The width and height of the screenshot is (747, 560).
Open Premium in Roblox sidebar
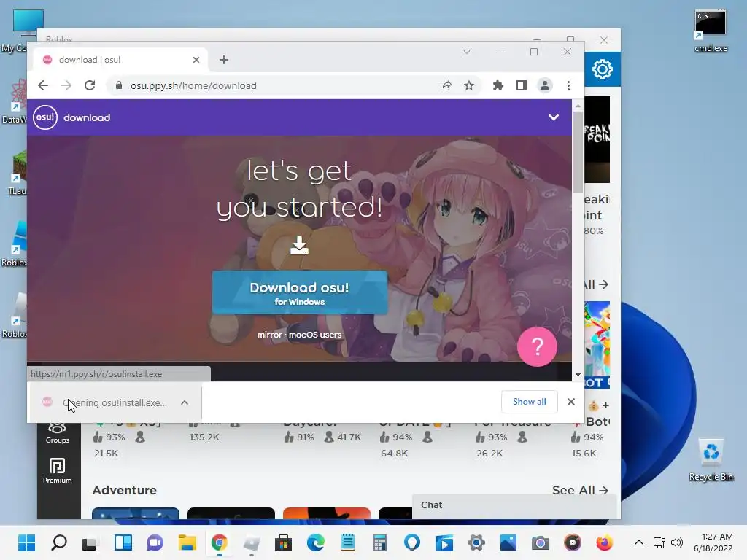click(57, 470)
